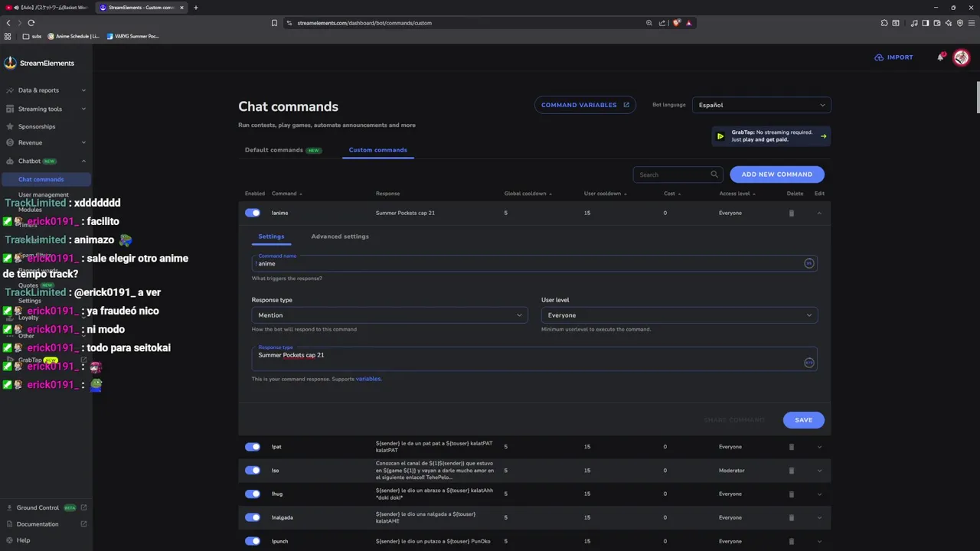Reload the page
Image resolution: width=980 pixels, height=551 pixels.
click(x=31, y=23)
